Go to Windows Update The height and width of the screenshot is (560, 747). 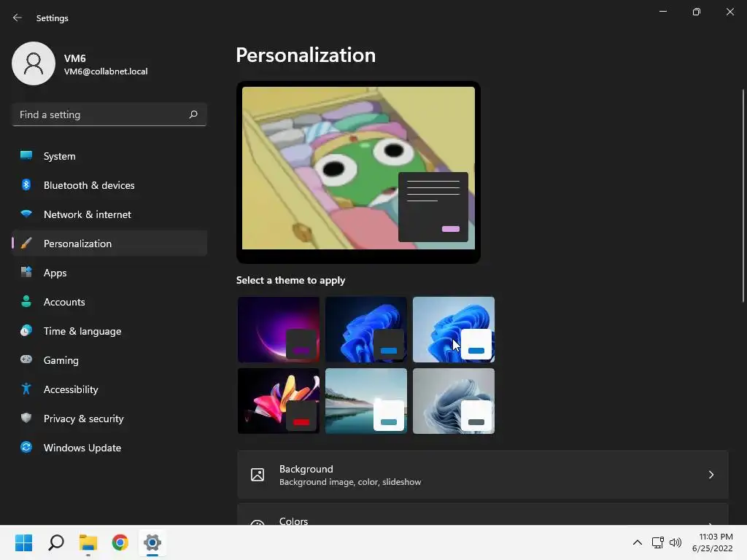pos(109,447)
